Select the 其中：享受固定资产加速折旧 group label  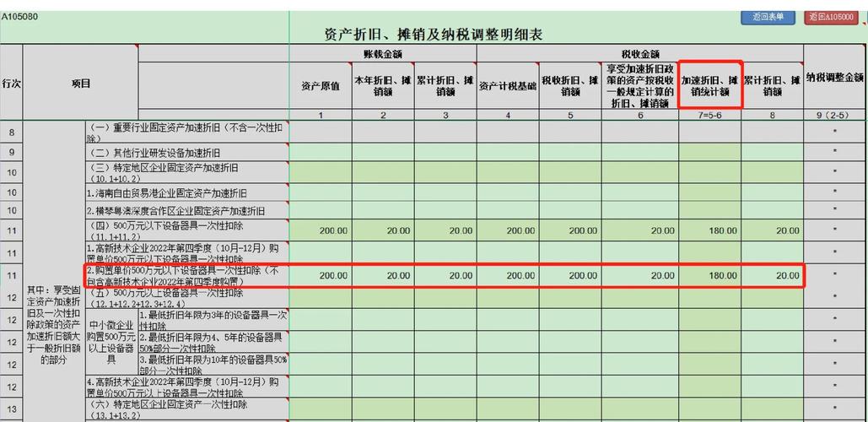[x=54, y=324]
